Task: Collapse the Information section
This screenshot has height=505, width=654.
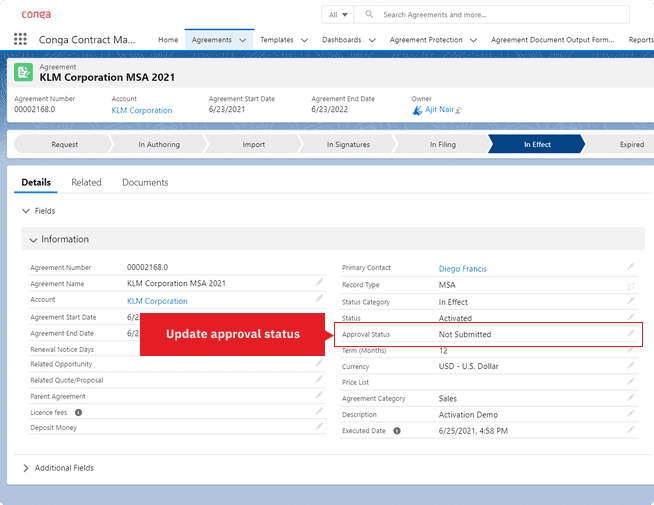Action: pyautogui.click(x=33, y=240)
